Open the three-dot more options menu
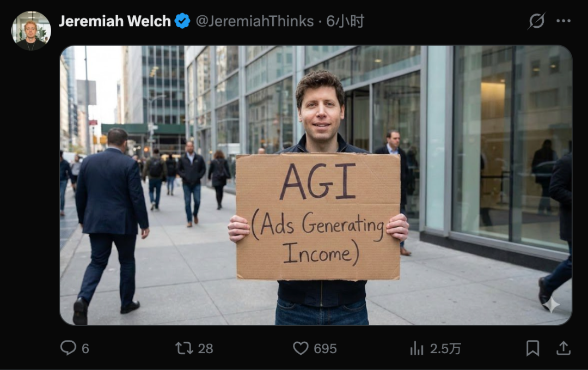This screenshot has width=588, height=370. pyautogui.click(x=563, y=21)
